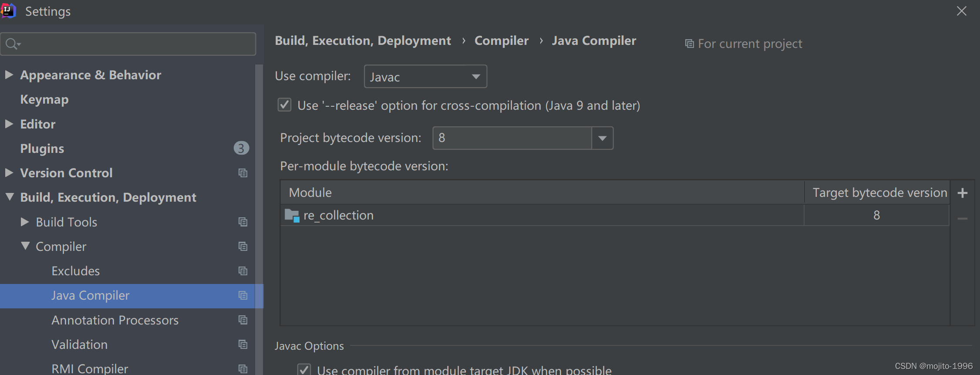Click the Plugins update count badge
This screenshot has width=980, height=375.
point(241,149)
